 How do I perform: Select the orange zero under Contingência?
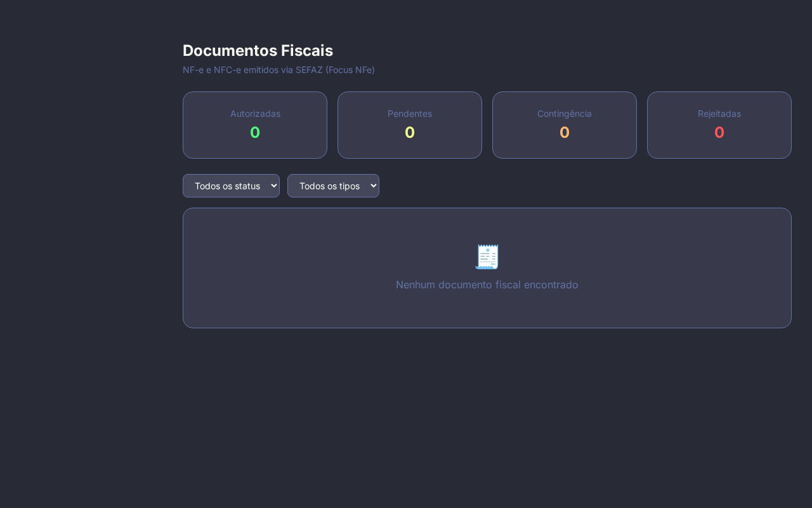click(565, 132)
